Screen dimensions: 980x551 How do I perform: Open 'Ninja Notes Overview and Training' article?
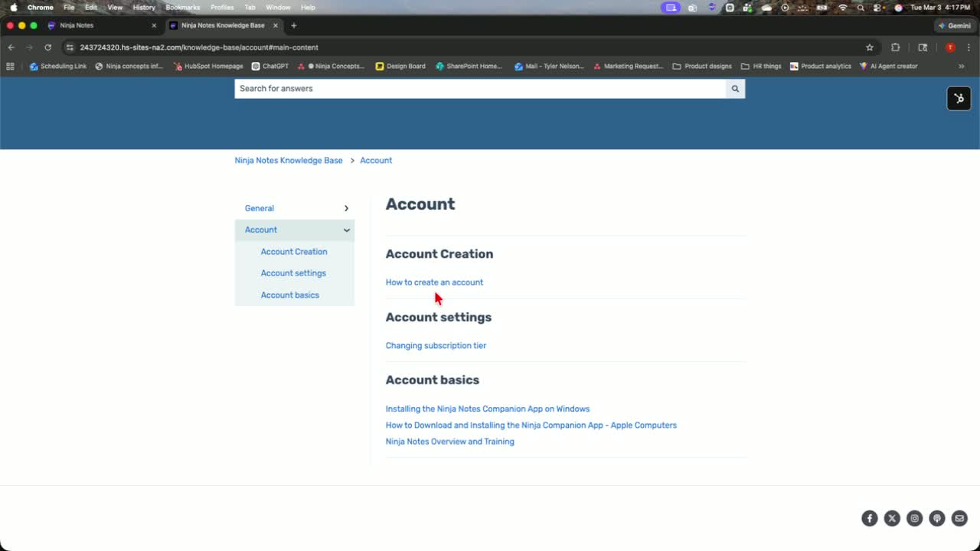point(450,442)
